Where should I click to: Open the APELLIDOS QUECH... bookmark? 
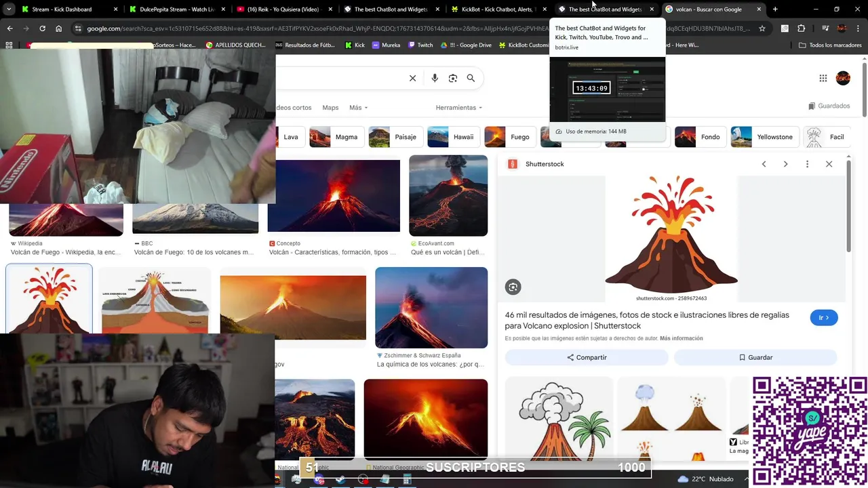[x=235, y=45]
